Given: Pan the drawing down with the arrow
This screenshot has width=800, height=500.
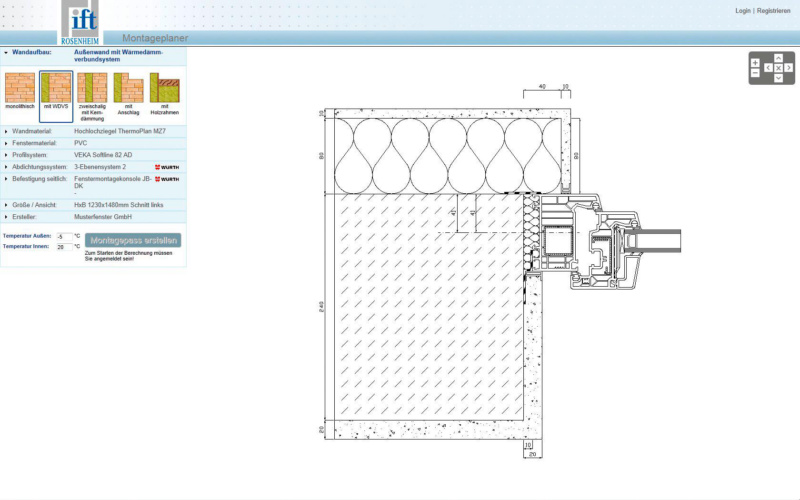Looking at the screenshot, I should [x=778, y=78].
